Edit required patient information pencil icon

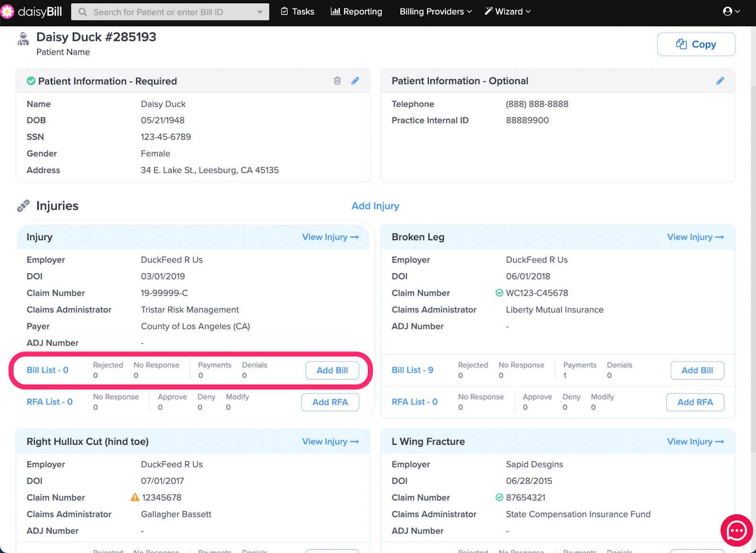point(355,81)
